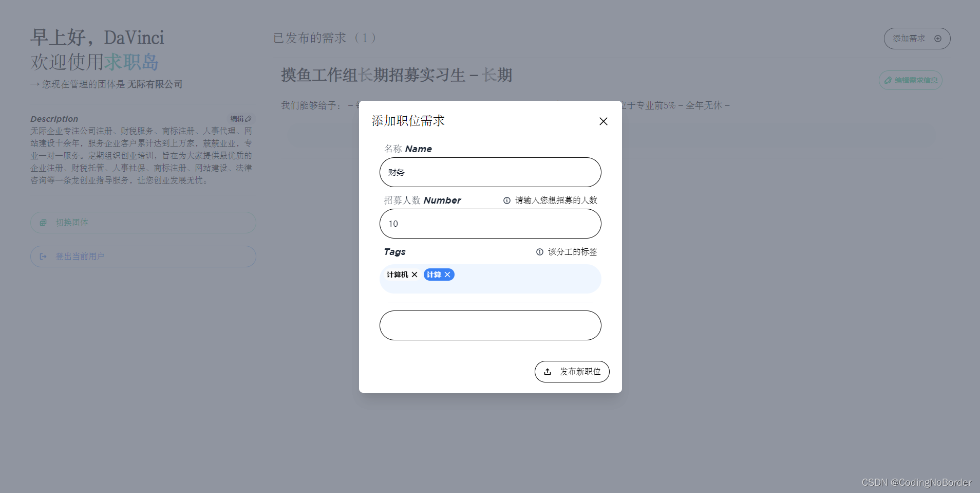Click the 无际有限公司 group name
Viewport: 980px width, 493px height.
tap(155, 84)
